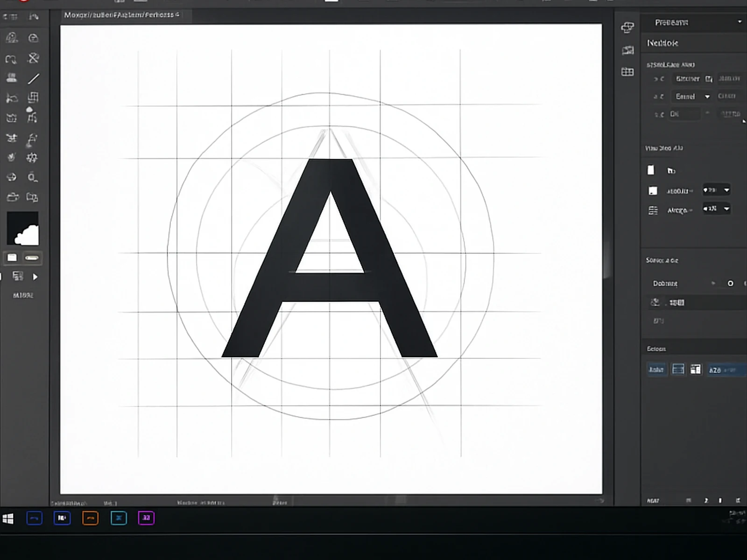Choose the split-columns layout icon

[696, 370]
